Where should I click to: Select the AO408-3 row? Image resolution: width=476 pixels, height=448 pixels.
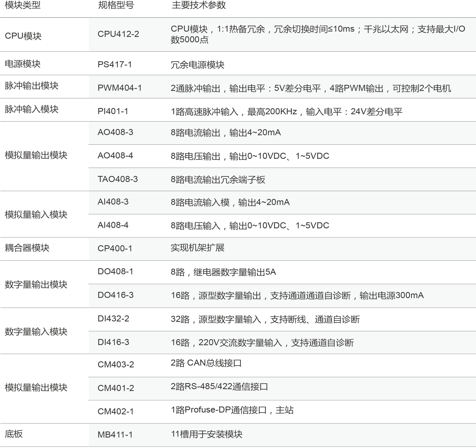(x=115, y=132)
